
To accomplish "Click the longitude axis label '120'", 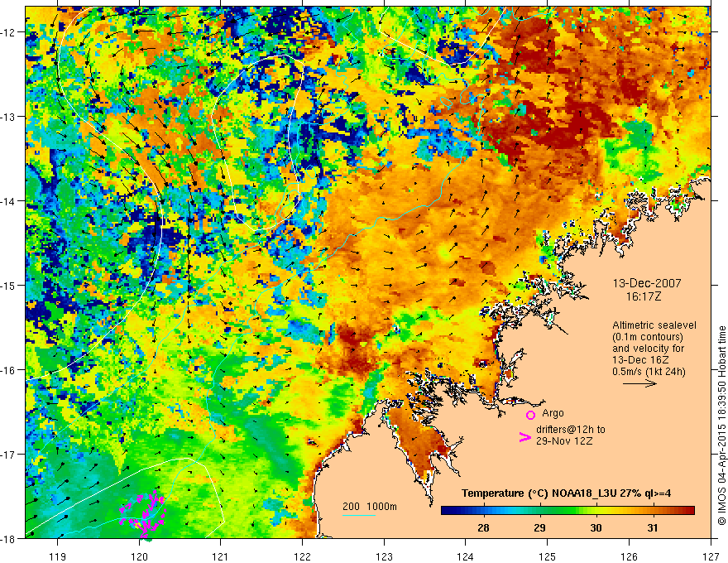I will tap(139, 556).
